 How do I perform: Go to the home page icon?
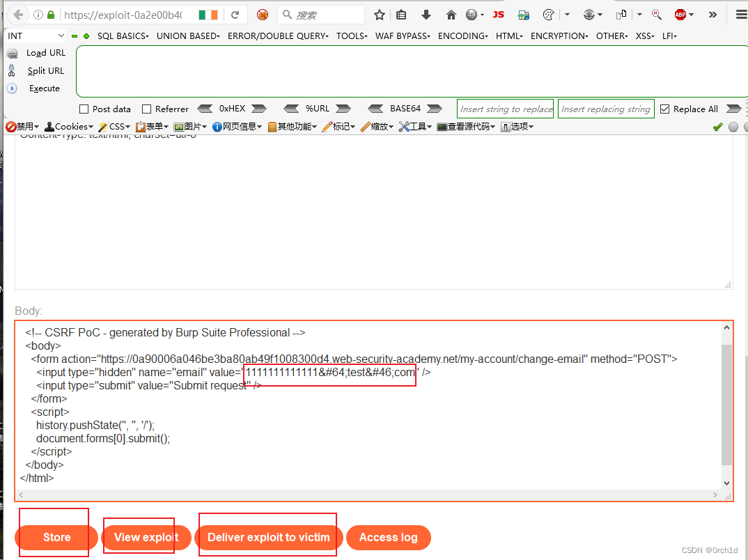pos(451,15)
